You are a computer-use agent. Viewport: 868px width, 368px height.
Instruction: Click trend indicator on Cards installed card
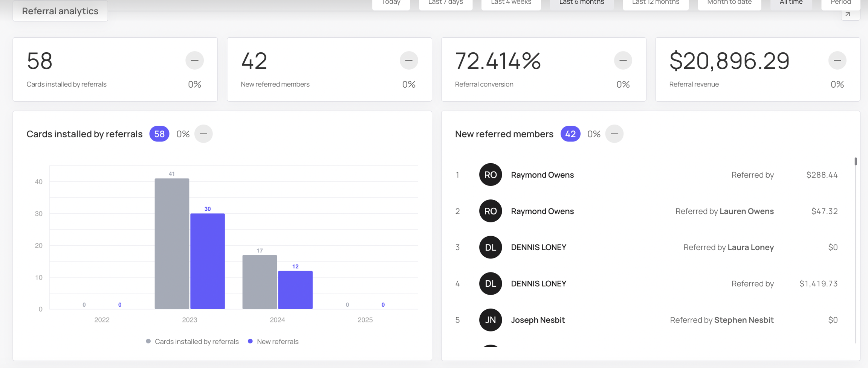point(194,60)
